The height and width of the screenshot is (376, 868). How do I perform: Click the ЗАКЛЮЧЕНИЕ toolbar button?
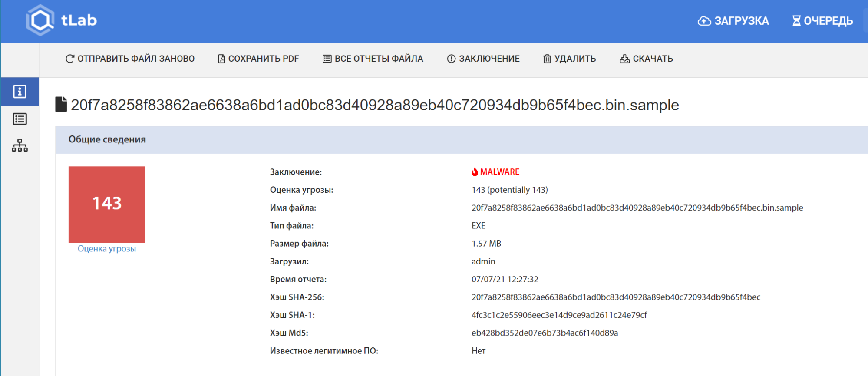[x=483, y=59]
